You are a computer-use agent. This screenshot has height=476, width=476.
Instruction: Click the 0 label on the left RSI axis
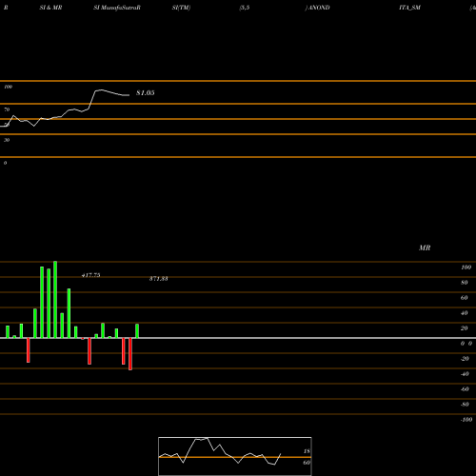[5, 163]
